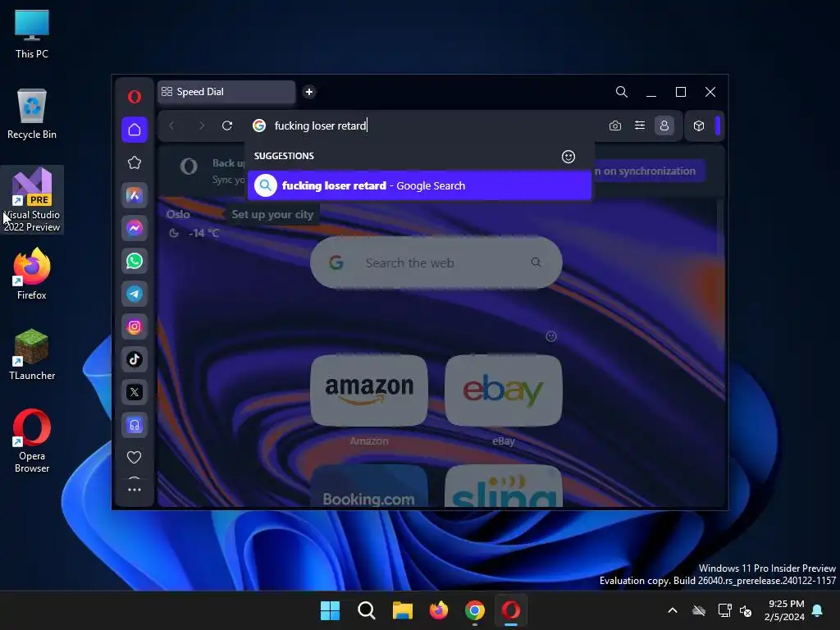The width and height of the screenshot is (840, 630).
Task: Open the Windows Start button
Action: coord(330,610)
